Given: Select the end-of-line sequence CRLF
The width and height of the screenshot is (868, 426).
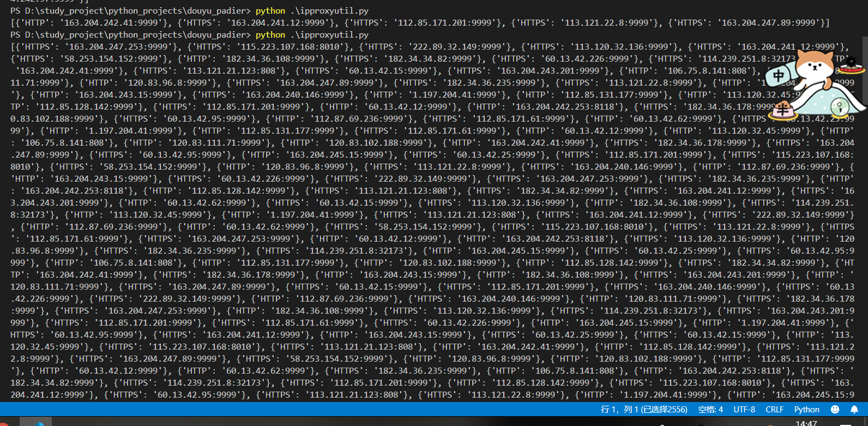Looking at the screenshot, I should click(774, 409).
